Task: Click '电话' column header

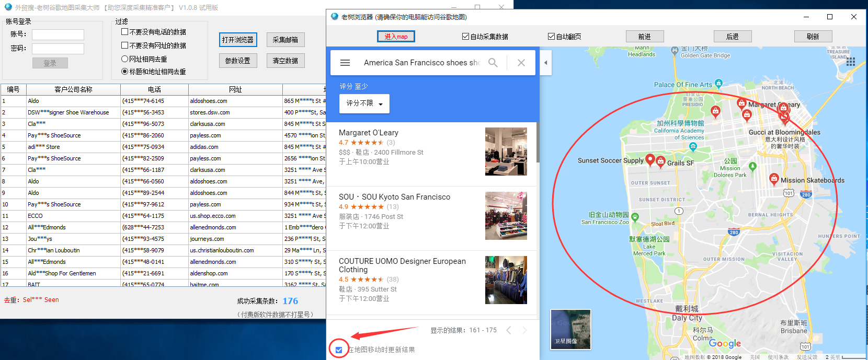Action: click(x=154, y=89)
